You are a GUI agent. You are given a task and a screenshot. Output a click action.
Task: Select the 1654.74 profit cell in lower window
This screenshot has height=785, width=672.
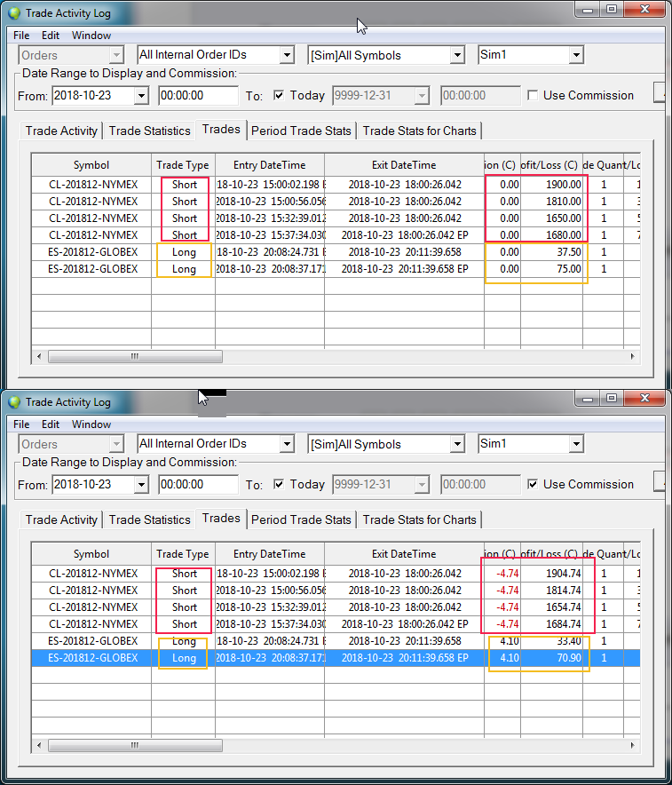click(x=551, y=607)
